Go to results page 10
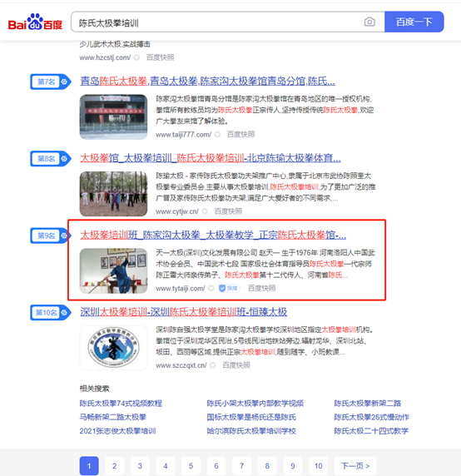The height and width of the screenshot is (476, 461). click(x=319, y=466)
